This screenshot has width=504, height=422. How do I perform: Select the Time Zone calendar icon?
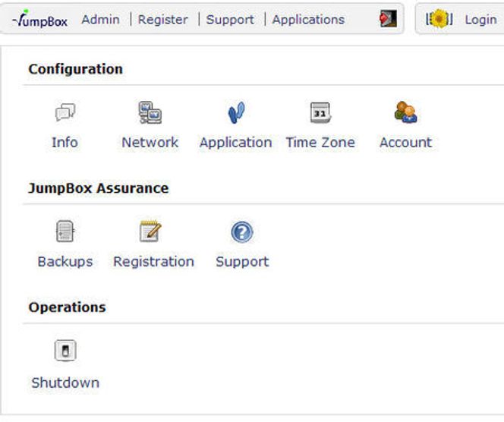[x=320, y=112]
